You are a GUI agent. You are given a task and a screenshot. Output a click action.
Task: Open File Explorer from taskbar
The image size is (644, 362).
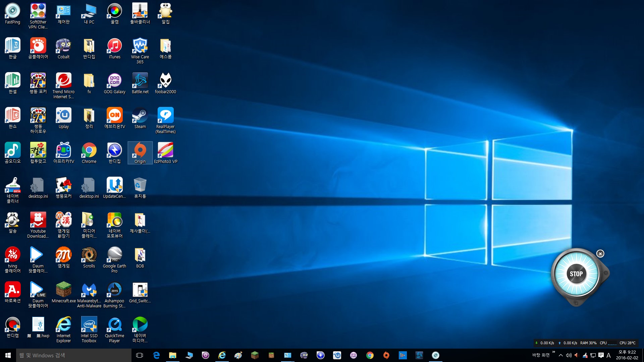click(172, 355)
